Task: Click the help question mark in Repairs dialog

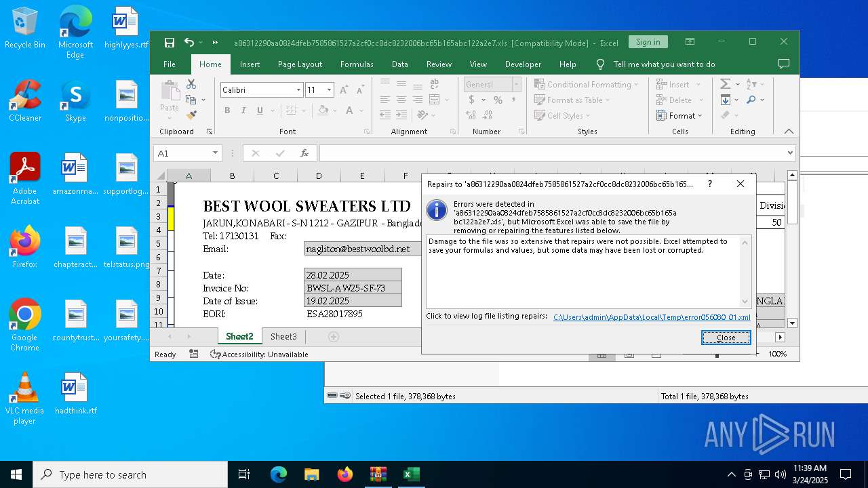Action: click(x=710, y=184)
